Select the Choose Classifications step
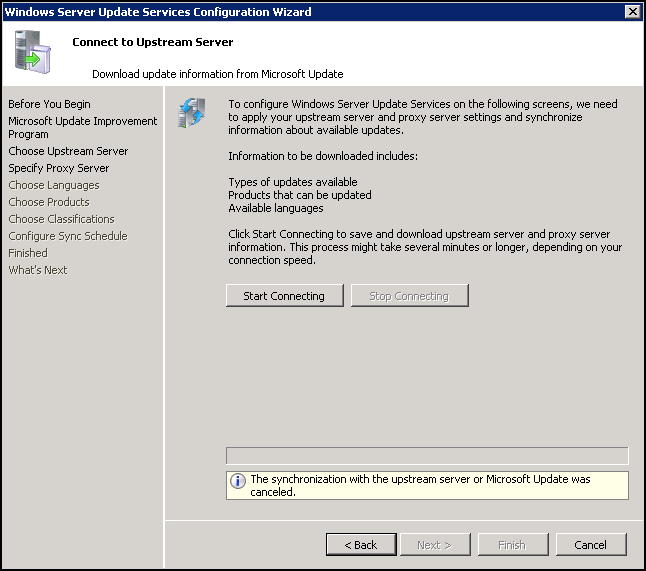The height and width of the screenshot is (571, 646). [61, 219]
